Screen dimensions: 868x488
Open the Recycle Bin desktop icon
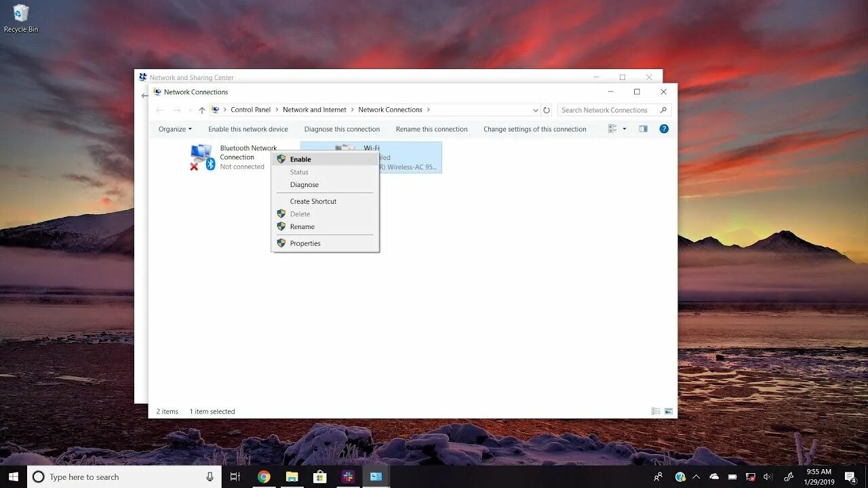click(x=21, y=18)
